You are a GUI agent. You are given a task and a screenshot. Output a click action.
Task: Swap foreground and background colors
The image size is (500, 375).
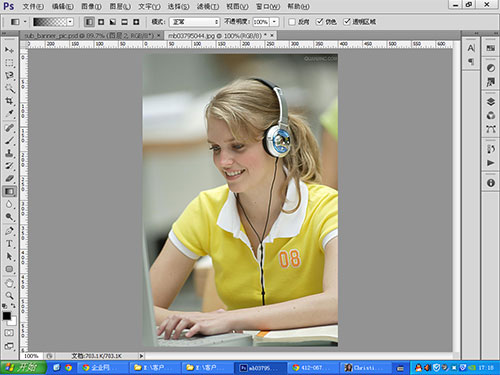pyautogui.click(x=13, y=305)
